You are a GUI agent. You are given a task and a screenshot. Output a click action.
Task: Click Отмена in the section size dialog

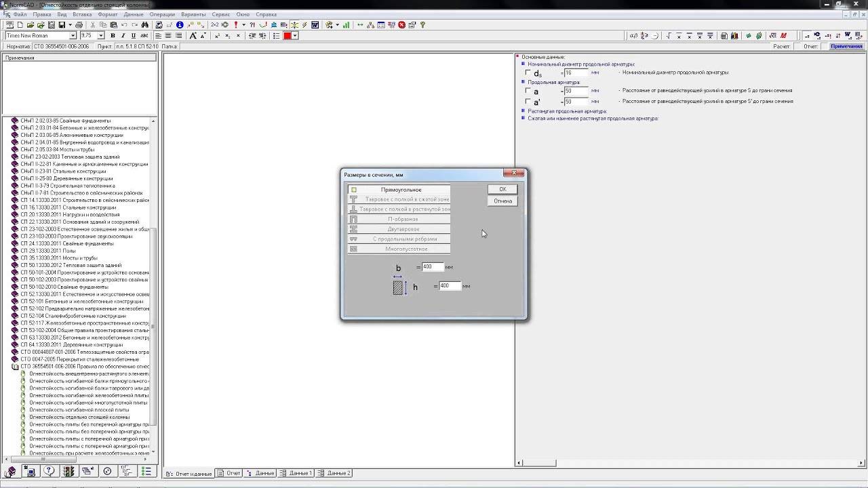502,201
